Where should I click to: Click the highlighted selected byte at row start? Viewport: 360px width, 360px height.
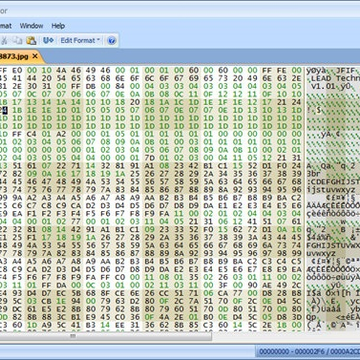(5, 110)
